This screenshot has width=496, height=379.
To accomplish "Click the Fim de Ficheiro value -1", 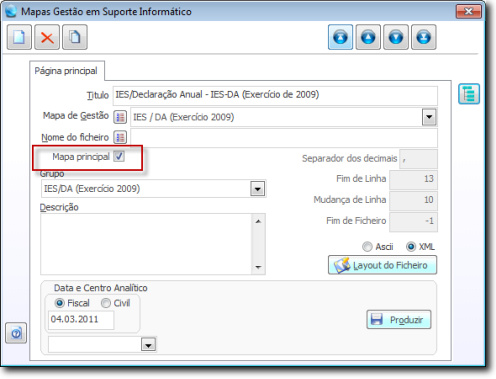I will tap(413, 221).
